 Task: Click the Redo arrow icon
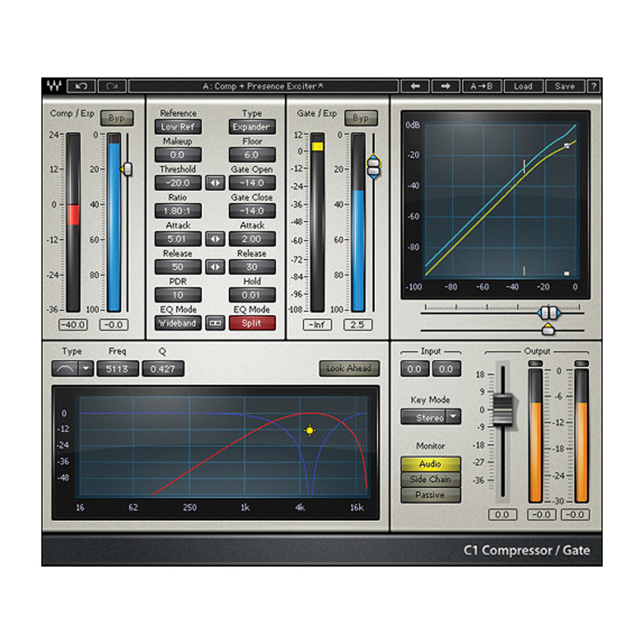tap(113, 86)
